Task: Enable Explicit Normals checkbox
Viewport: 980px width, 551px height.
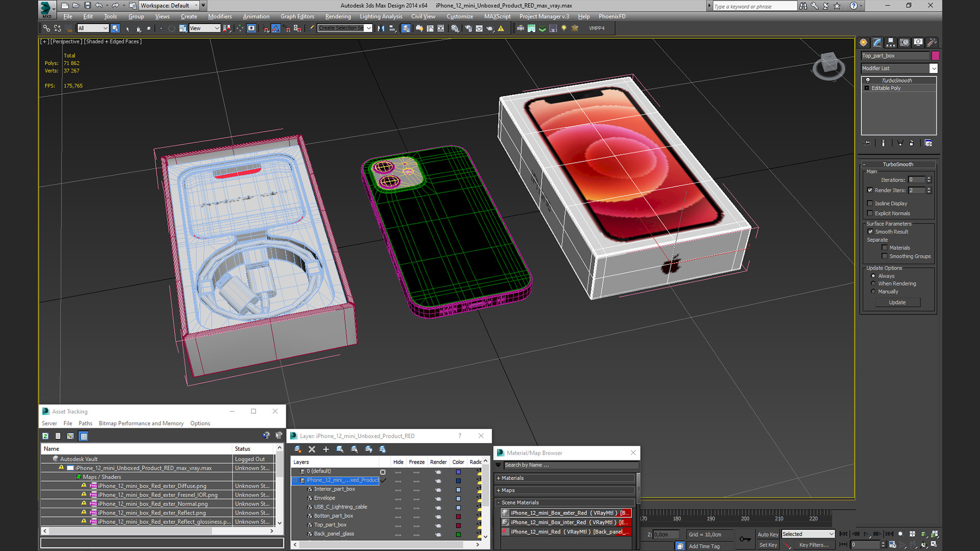Action: coord(870,214)
